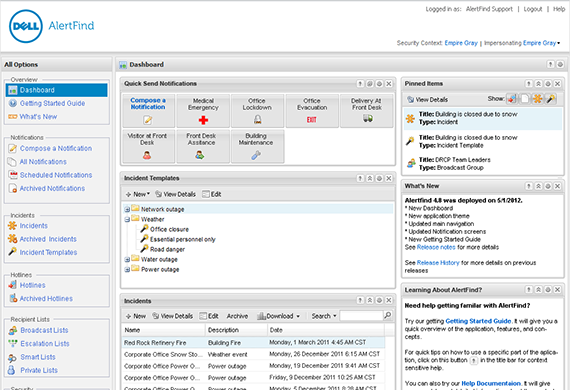Collapse the Incidents panel

370,300
